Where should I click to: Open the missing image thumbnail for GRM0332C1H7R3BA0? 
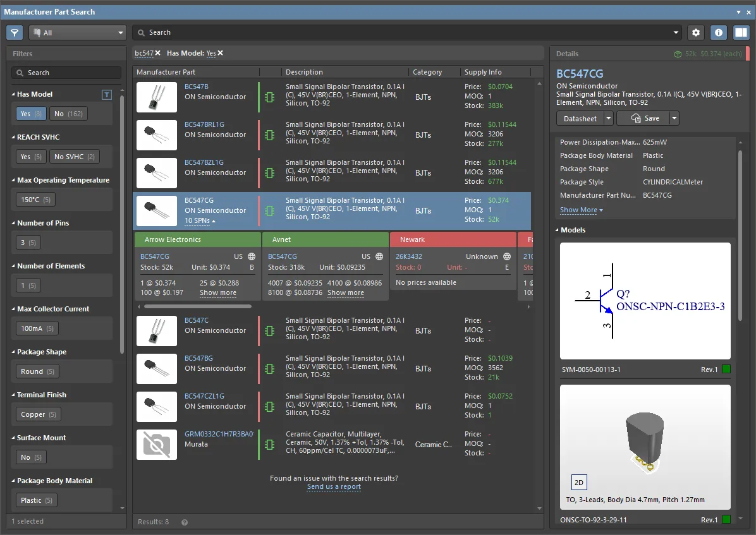pyautogui.click(x=157, y=445)
